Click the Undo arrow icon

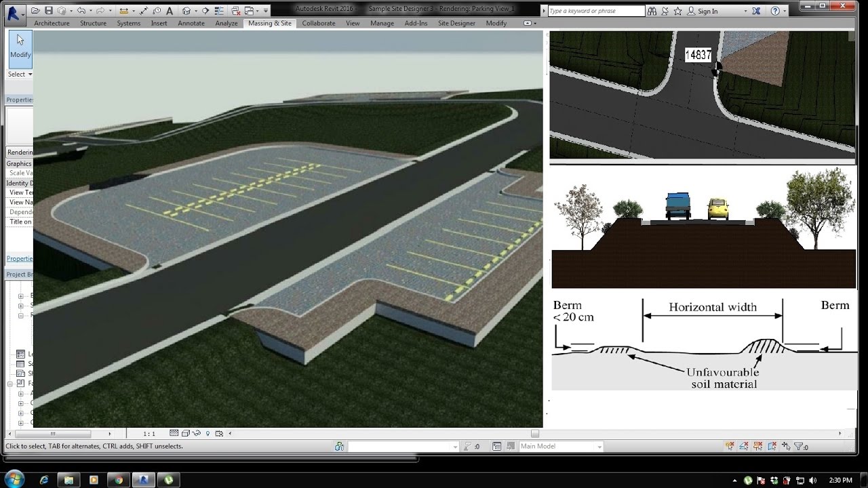point(81,11)
